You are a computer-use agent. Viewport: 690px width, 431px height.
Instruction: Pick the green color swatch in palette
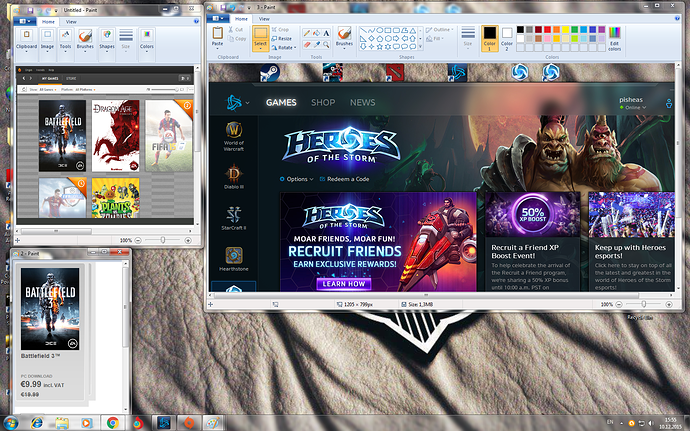click(574, 29)
